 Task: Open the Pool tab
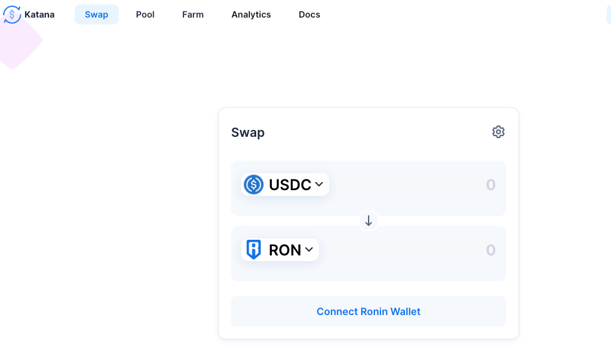click(145, 14)
